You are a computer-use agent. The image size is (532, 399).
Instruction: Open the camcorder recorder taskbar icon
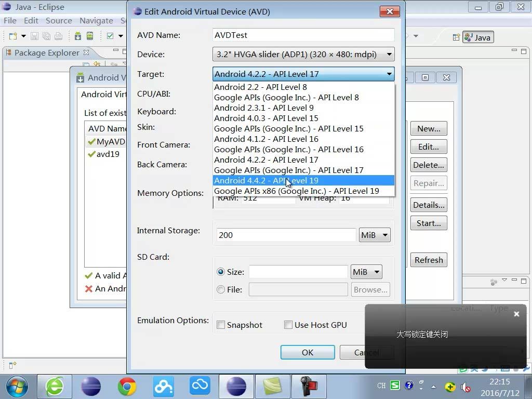[x=309, y=387]
